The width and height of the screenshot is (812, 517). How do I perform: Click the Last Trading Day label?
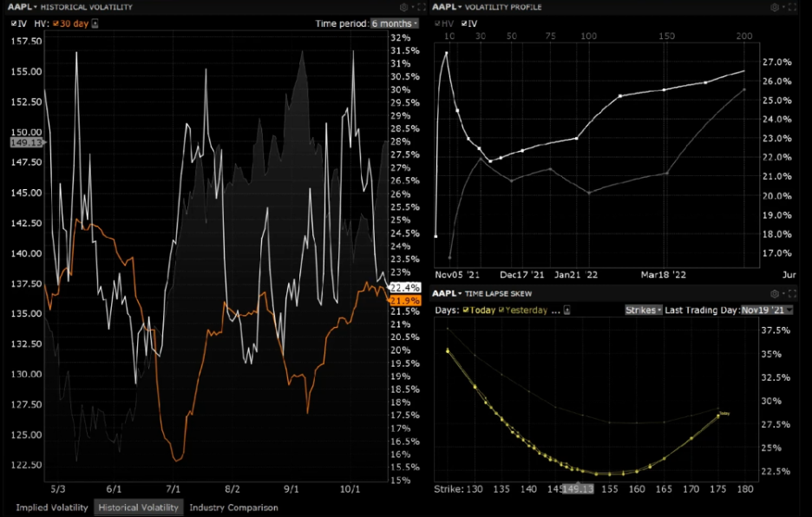(x=701, y=310)
